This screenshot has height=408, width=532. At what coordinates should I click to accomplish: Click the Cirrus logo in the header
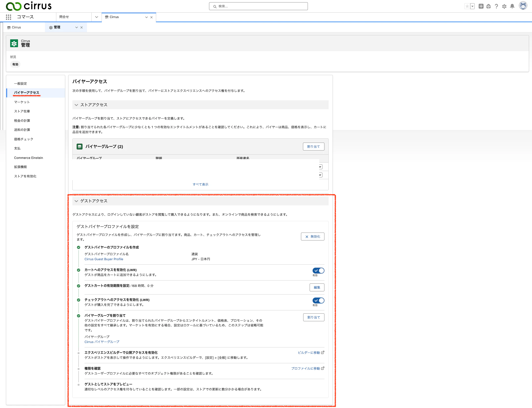point(29,6)
